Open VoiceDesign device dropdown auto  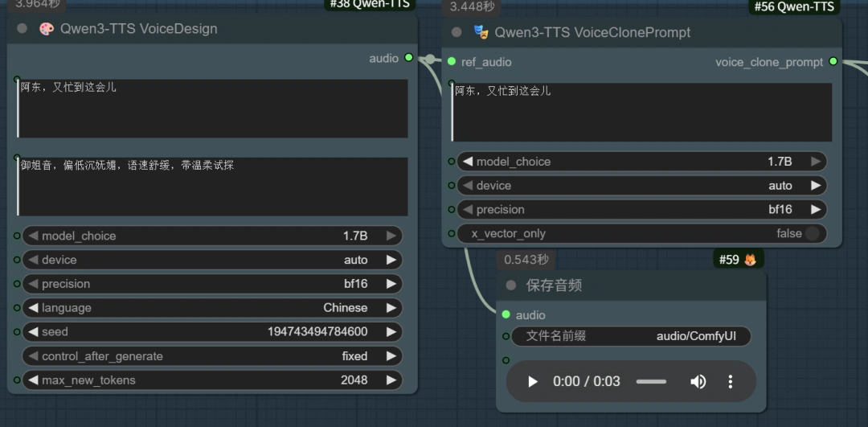click(212, 260)
